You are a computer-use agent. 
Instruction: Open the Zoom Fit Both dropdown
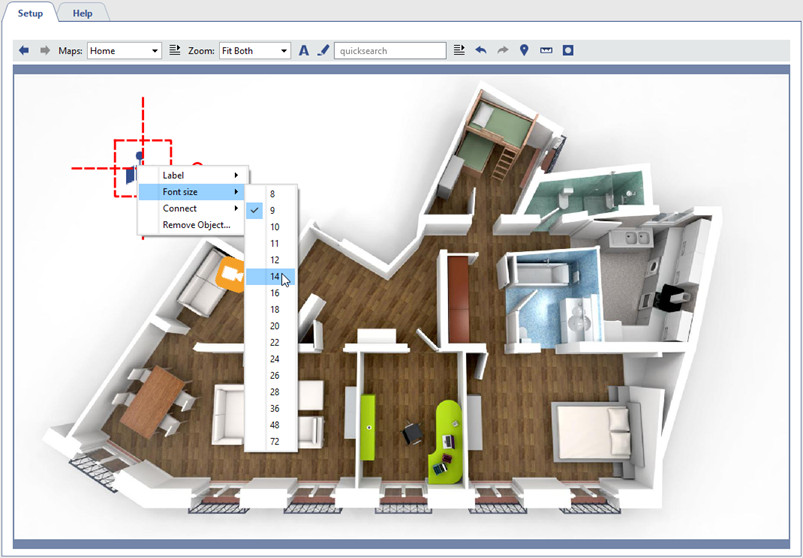coord(255,50)
